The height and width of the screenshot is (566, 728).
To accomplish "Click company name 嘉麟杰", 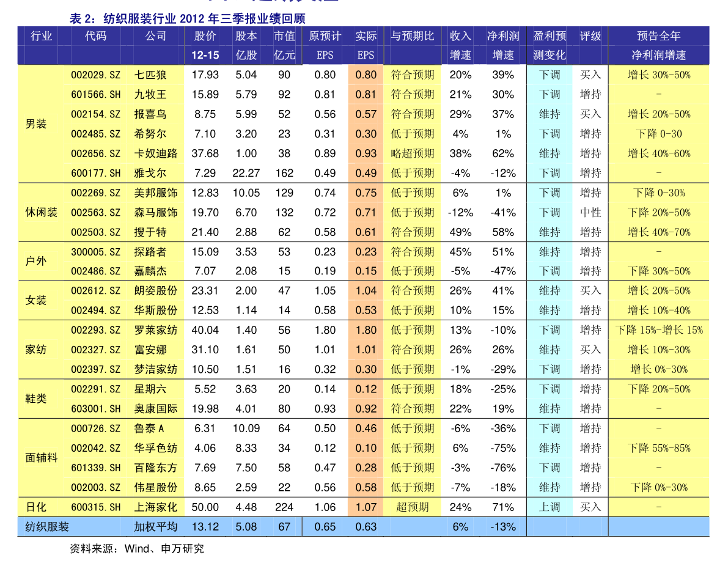I will point(150,271).
